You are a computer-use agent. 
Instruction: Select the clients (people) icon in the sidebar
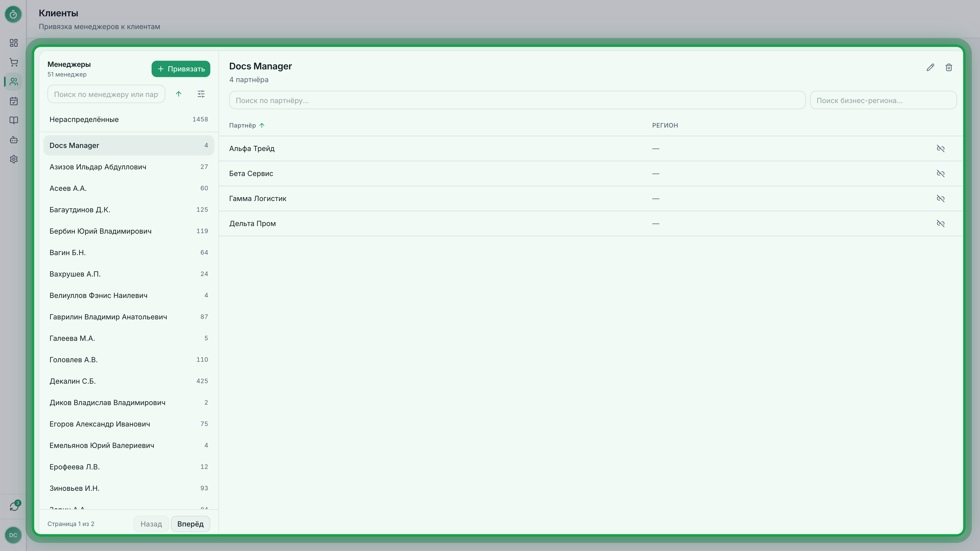[14, 82]
